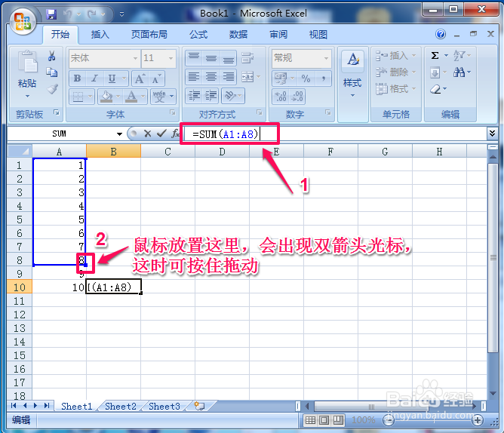Click the zoom in plus button
Image resolution: width=504 pixels, height=433 pixels.
click(478, 420)
